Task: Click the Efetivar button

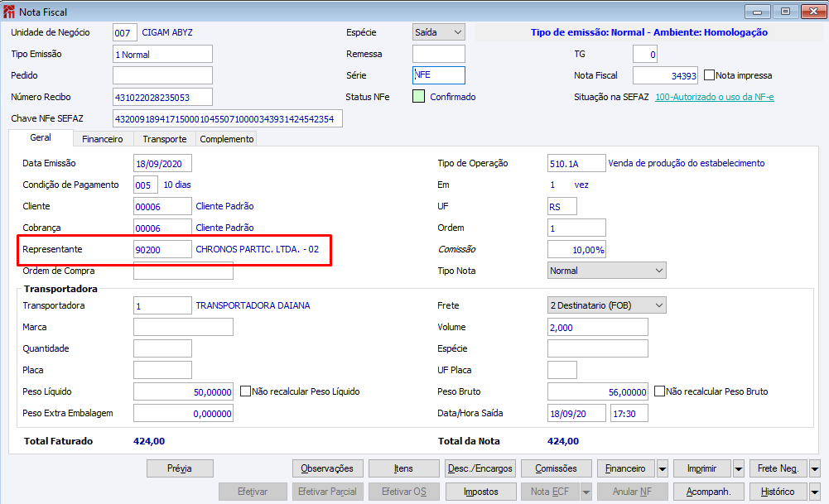Action: coord(253,492)
